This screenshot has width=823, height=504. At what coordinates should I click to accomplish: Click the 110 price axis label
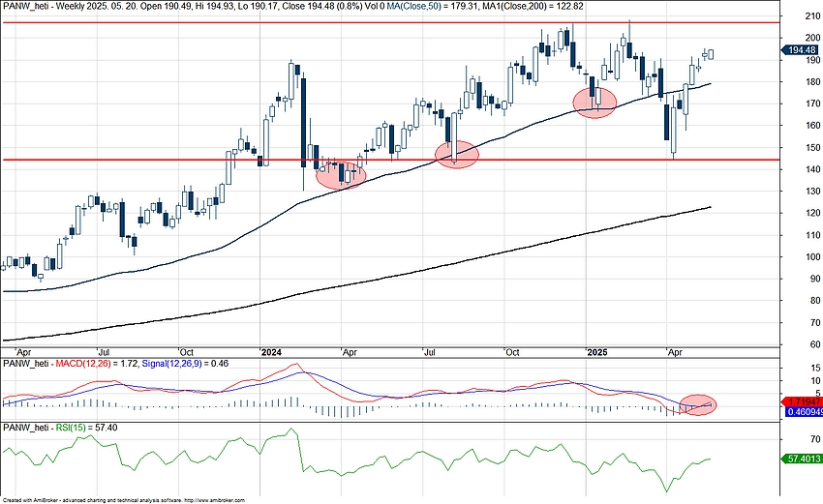point(812,235)
